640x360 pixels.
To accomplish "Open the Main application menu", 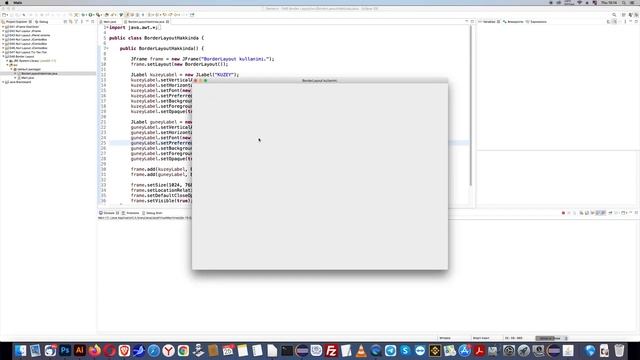I will (18, 2).
